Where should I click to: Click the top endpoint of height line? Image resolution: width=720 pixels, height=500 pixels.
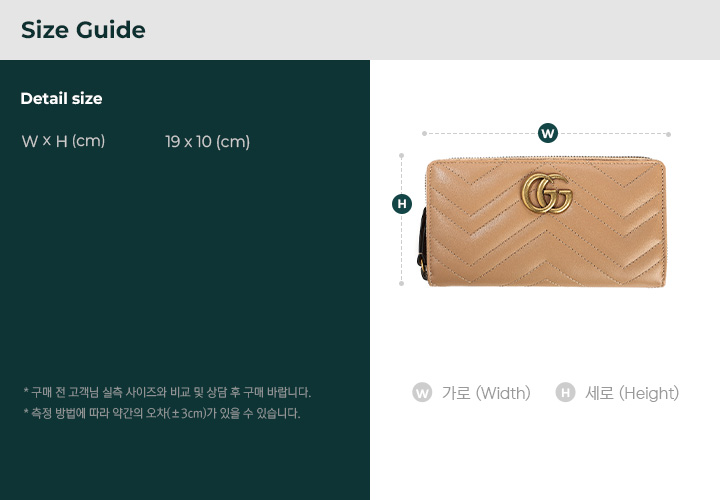click(x=401, y=156)
